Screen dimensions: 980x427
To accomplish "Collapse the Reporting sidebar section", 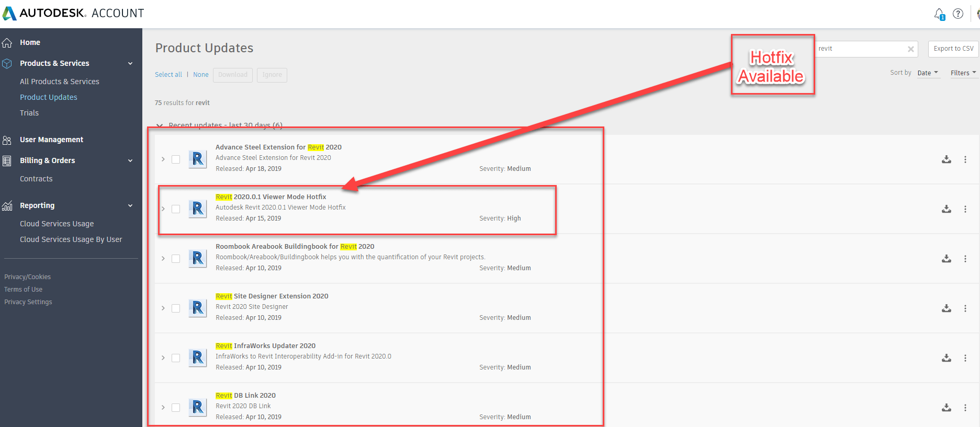I will click(x=130, y=206).
